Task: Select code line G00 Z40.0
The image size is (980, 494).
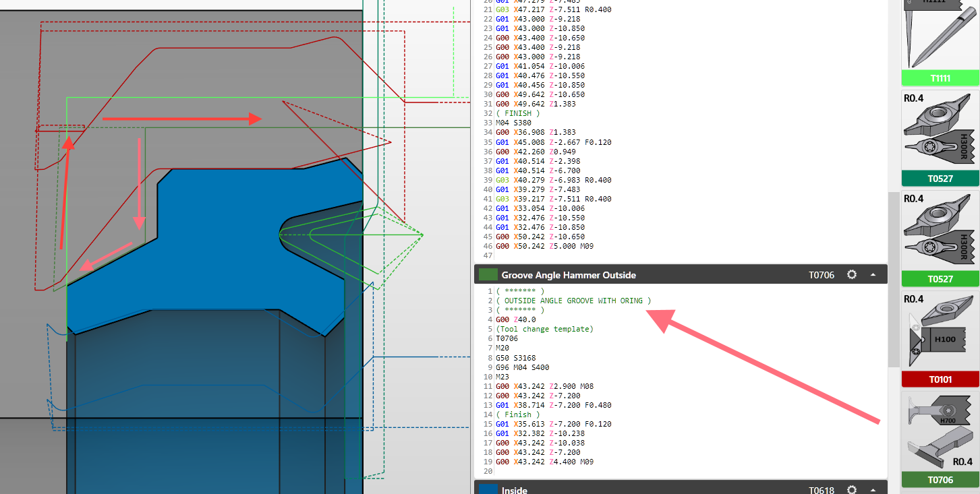Action: click(x=517, y=319)
